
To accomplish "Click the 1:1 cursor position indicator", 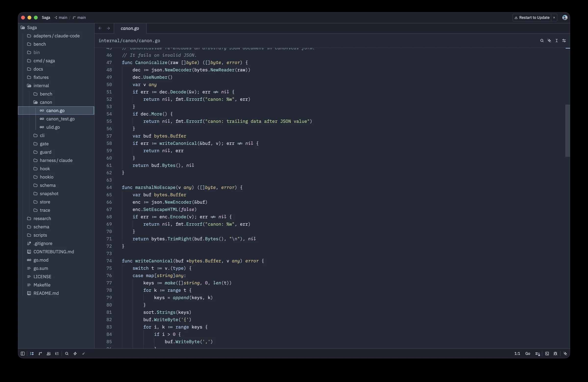I will [x=517, y=353].
